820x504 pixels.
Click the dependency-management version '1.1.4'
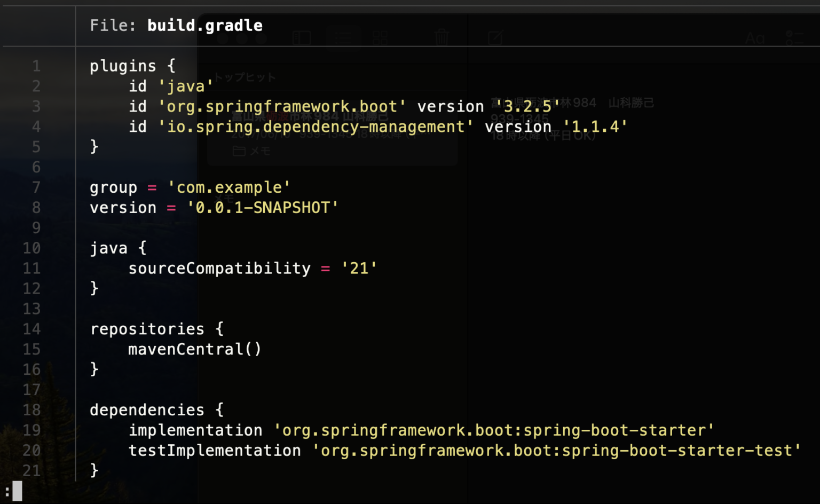coord(595,127)
